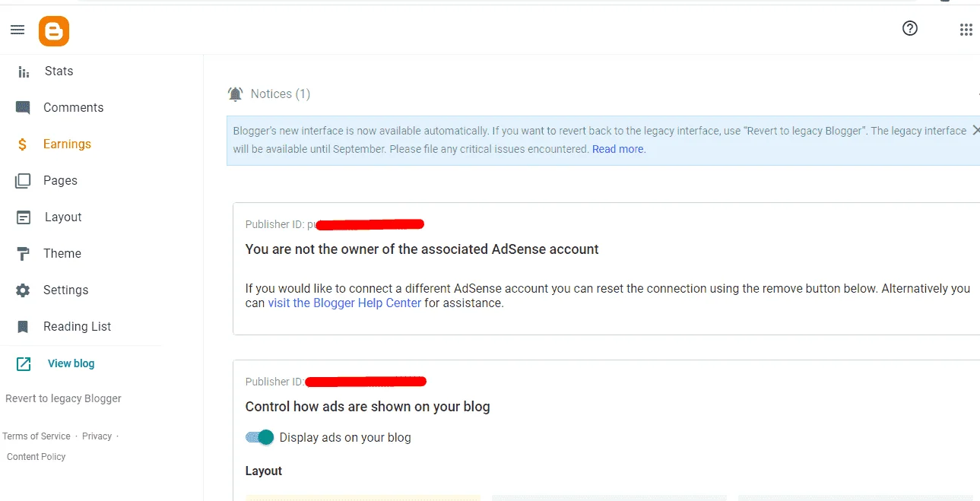
Task: Toggle Display ads on your blog
Action: click(259, 437)
